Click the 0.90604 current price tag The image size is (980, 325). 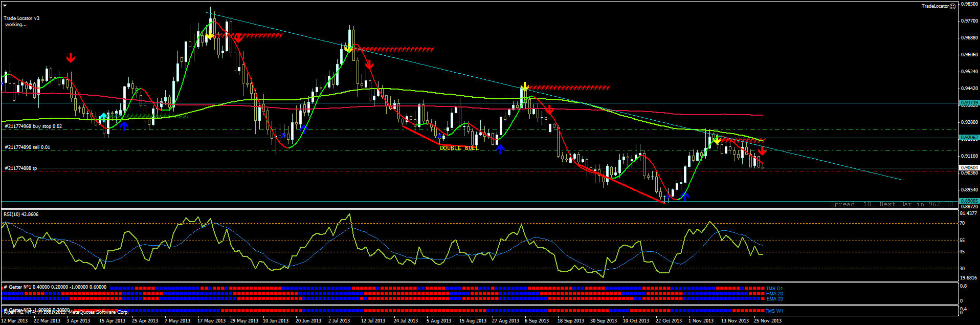969,168
